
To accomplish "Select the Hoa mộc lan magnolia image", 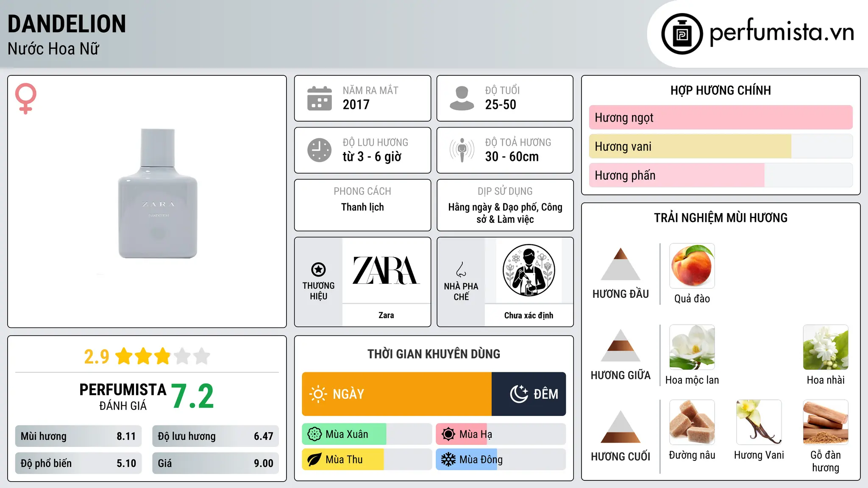I will pos(692,347).
